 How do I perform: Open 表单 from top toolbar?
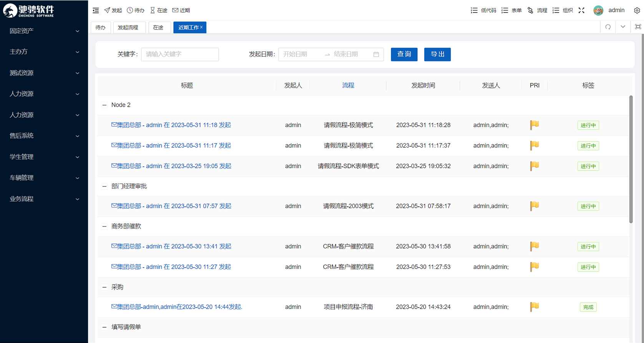point(511,10)
